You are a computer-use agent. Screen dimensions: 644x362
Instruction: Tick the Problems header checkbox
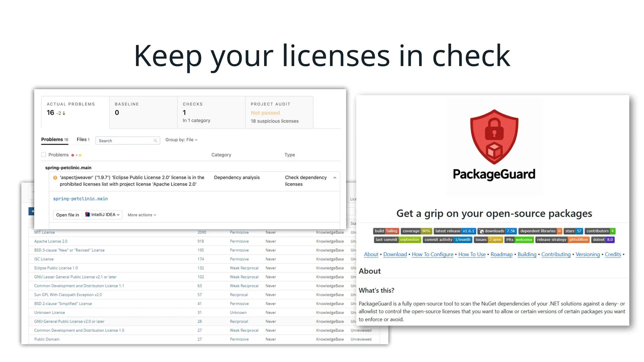(43, 155)
